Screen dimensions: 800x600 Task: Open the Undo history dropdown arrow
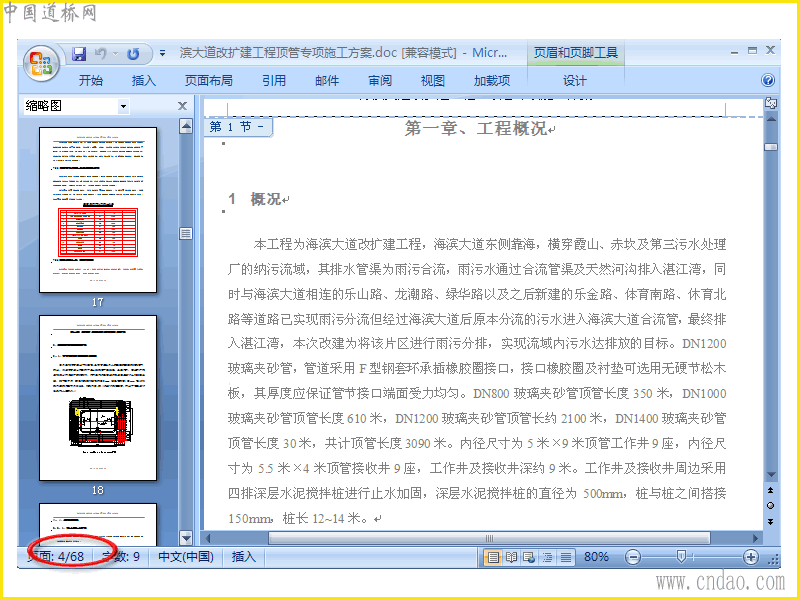115,54
